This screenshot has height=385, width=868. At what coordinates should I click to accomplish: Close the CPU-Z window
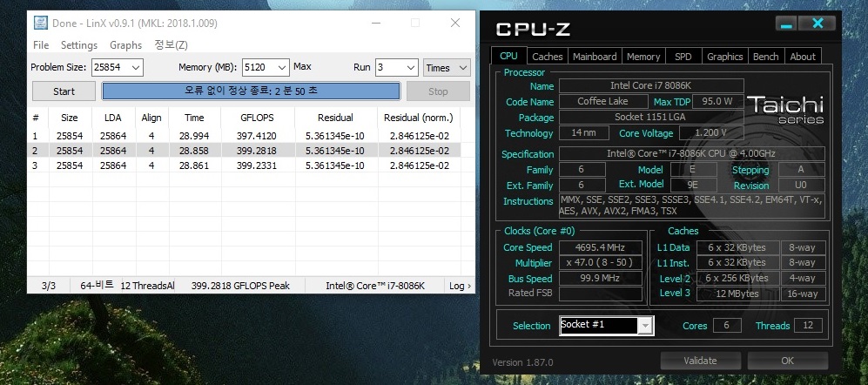coord(818,24)
